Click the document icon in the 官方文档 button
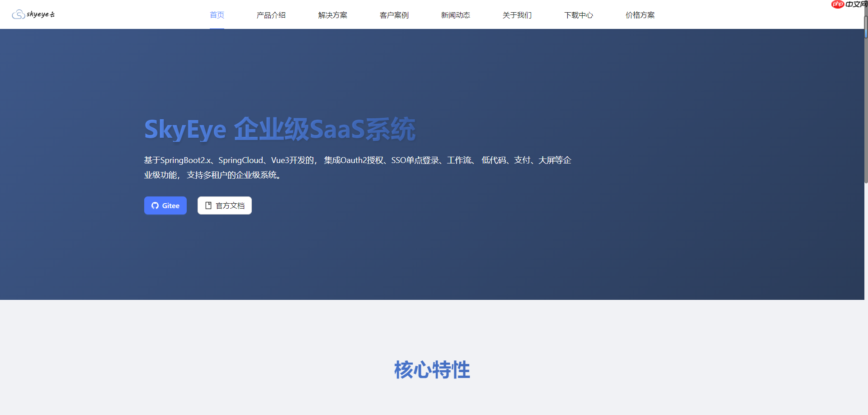 pos(208,205)
